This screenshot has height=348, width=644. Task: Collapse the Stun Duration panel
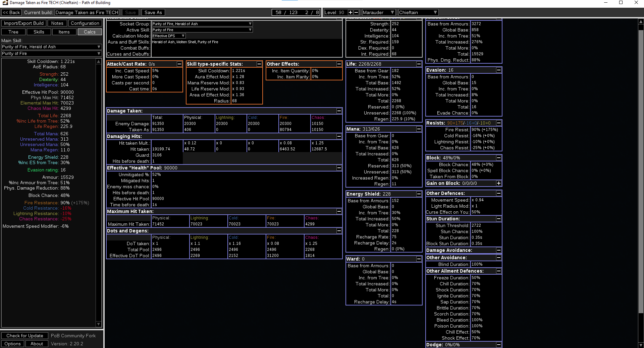point(499,219)
